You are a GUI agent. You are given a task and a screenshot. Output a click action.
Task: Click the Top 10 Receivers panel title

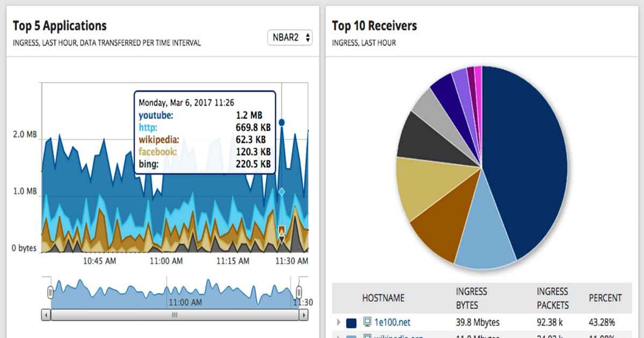pyautogui.click(x=374, y=26)
